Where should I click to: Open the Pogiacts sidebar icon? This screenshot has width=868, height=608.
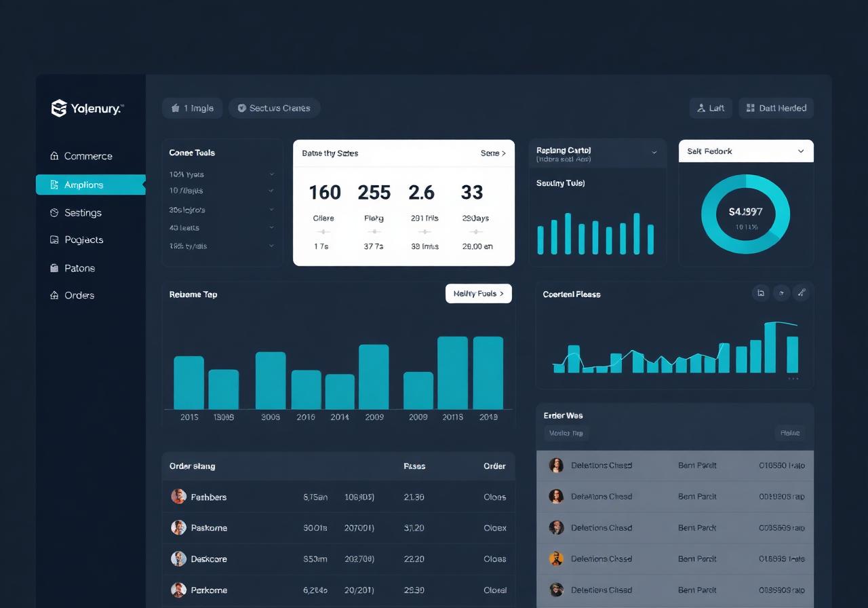click(54, 240)
